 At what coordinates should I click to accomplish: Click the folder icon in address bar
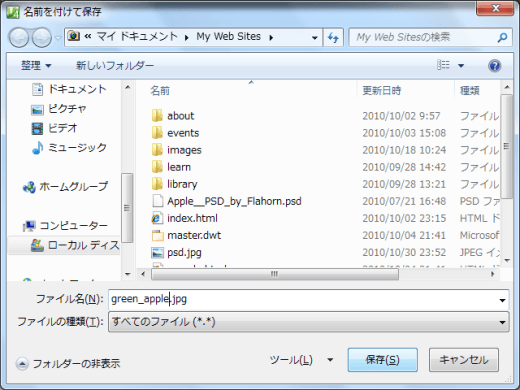coord(74,36)
